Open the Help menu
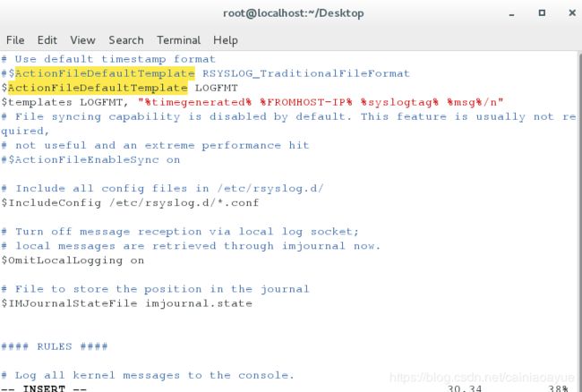Image resolution: width=582 pixels, height=392 pixels. [226, 40]
